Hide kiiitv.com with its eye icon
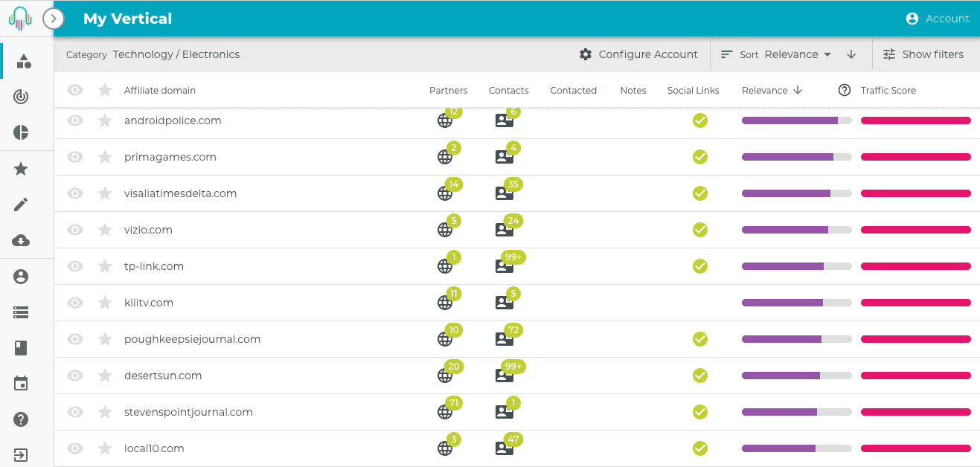 75,303
